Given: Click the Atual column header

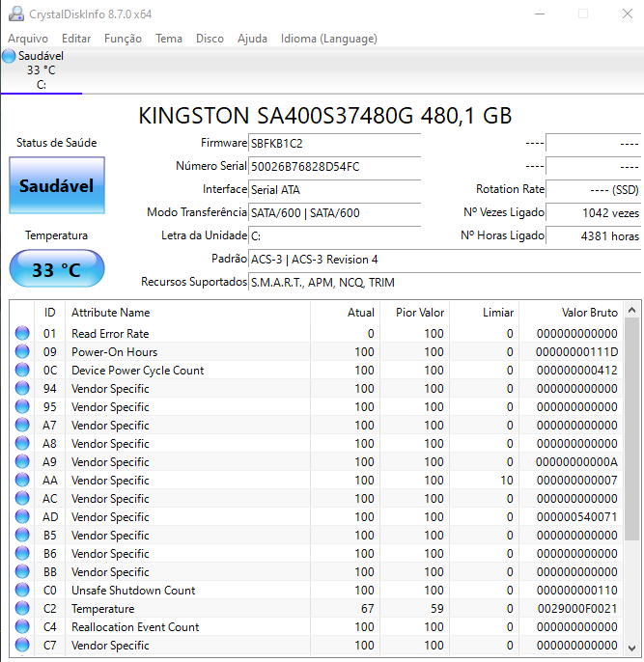Looking at the screenshot, I should 346,313.
